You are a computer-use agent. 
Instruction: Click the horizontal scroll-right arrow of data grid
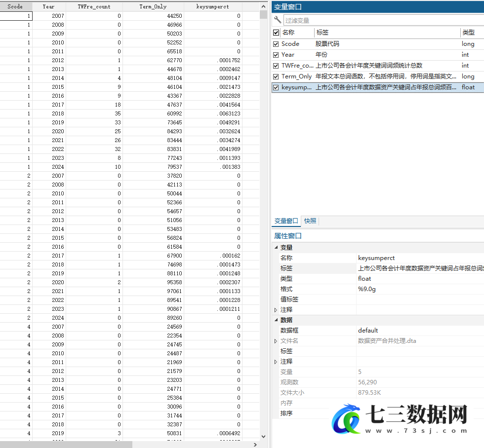click(x=255, y=445)
